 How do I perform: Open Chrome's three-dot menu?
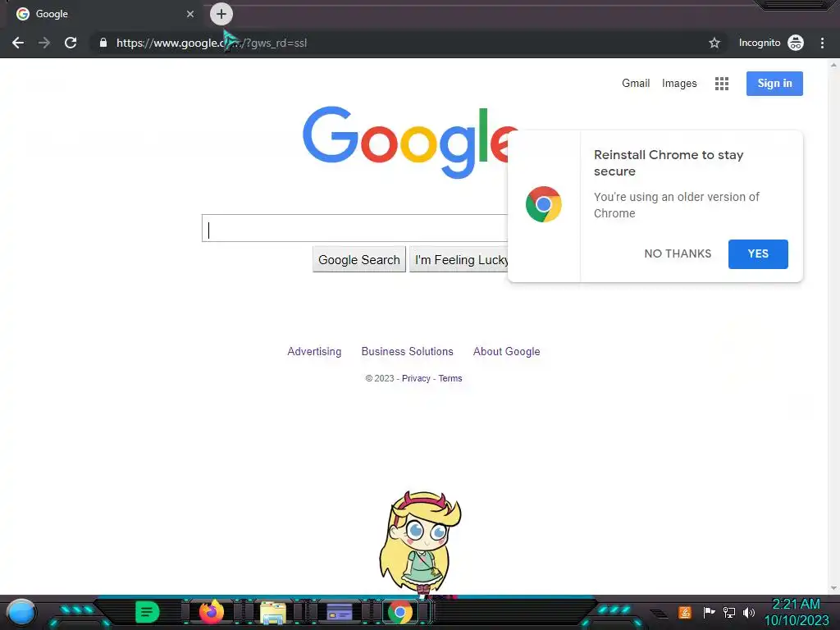point(822,43)
